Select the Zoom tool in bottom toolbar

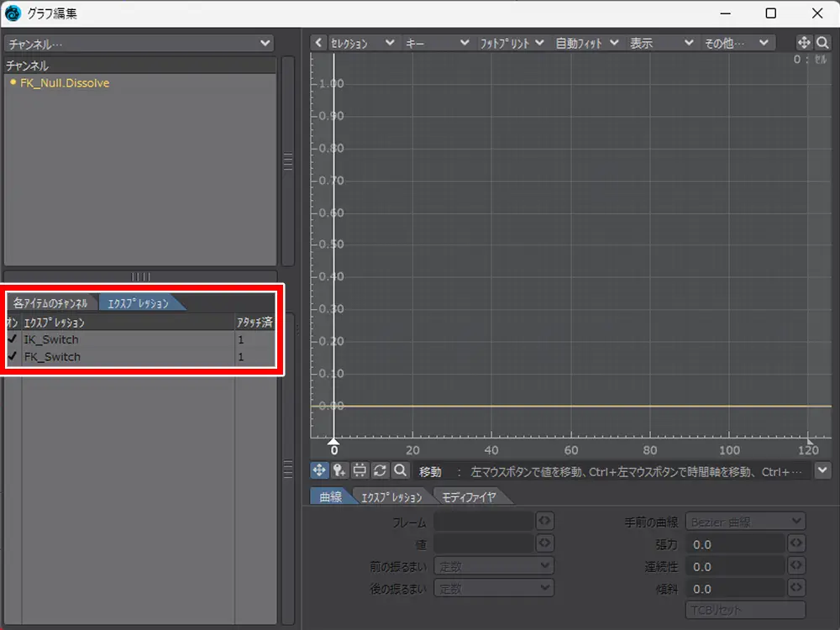pyautogui.click(x=401, y=471)
